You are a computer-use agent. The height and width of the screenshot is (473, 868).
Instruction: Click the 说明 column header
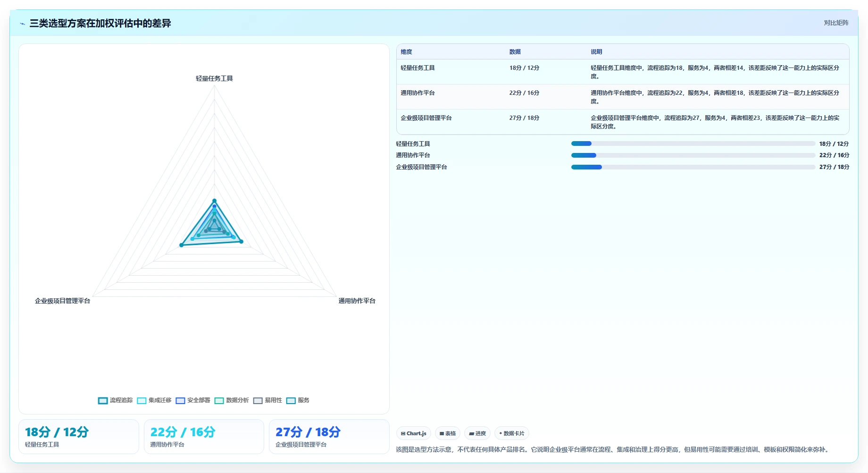pos(596,52)
